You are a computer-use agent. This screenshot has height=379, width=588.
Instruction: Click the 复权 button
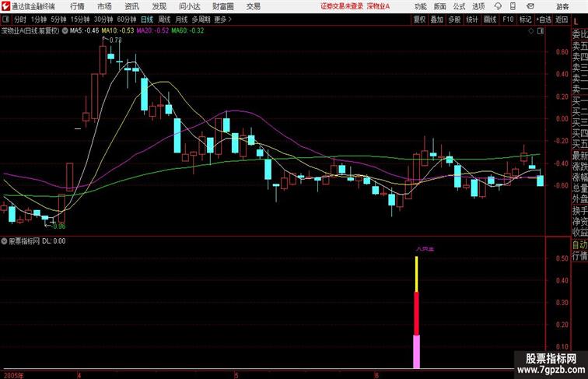click(x=419, y=19)
